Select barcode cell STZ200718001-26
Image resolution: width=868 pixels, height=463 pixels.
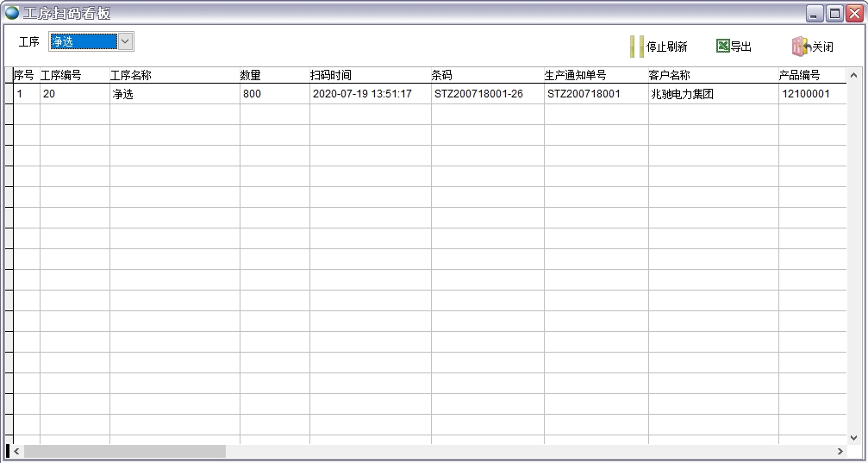pos(478,94)
